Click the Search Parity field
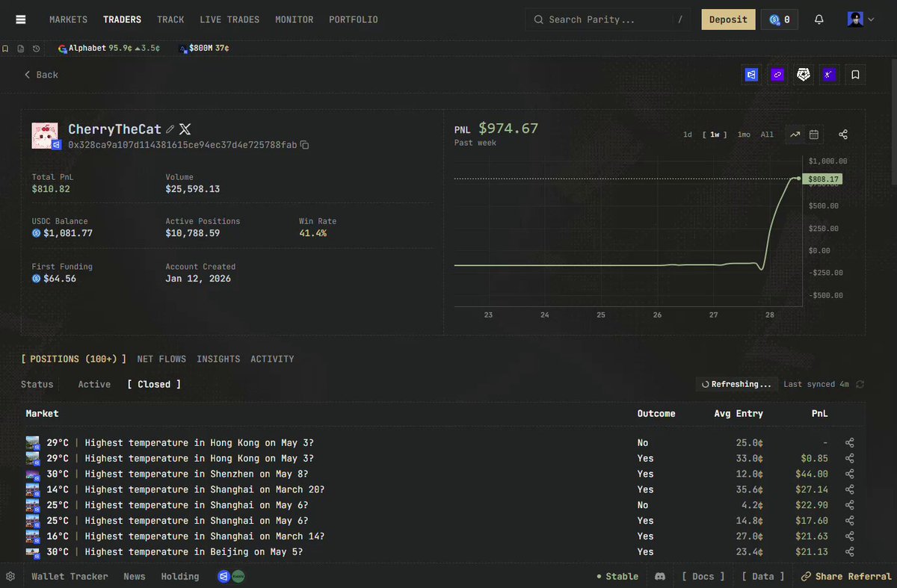The width and height of the screenshot is (897, 588). pyautogui.click(x=609, y=19)
